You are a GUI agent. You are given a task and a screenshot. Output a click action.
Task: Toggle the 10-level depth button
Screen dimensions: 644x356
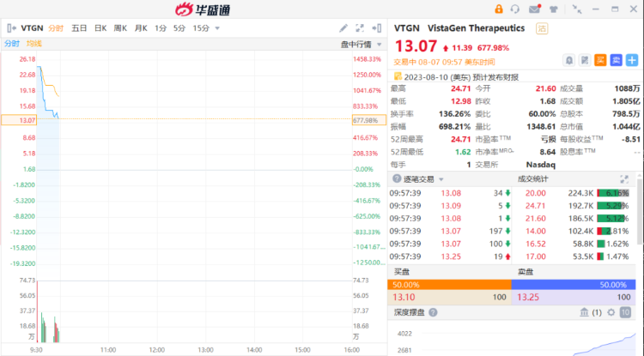(625, 312)
